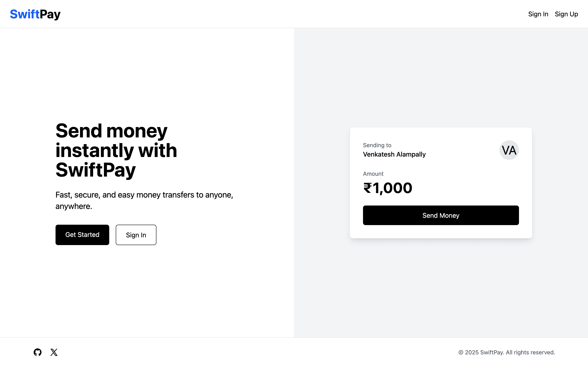The image size is (588, 367).
Task: Click the outlined Sign In button beside Get Started
Action: [136, 235]
